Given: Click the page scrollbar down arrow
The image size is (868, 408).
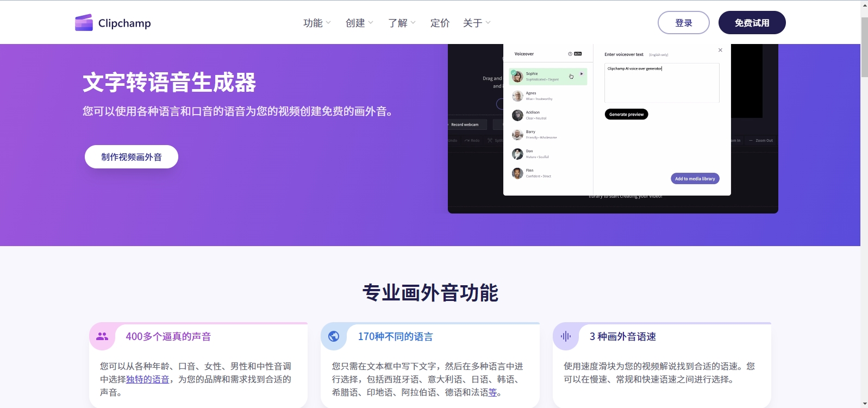Looking at the screenshot, I should (x=864, y=403).
